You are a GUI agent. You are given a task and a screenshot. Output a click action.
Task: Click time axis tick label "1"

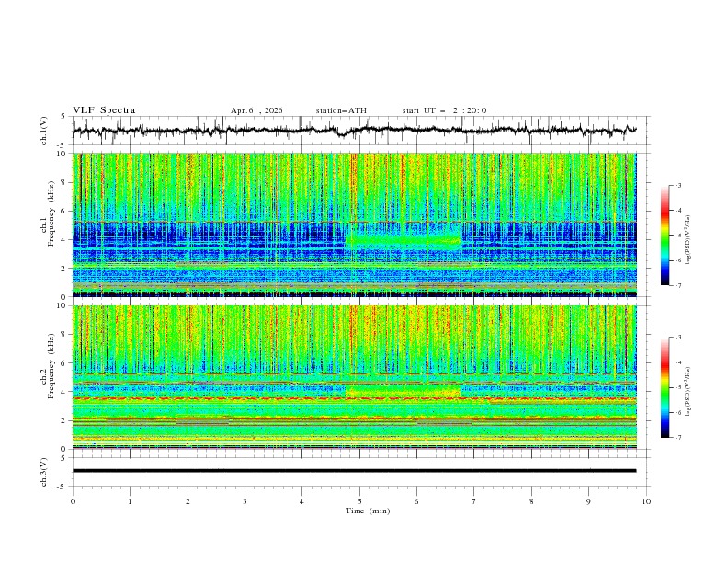pos(130,501)
